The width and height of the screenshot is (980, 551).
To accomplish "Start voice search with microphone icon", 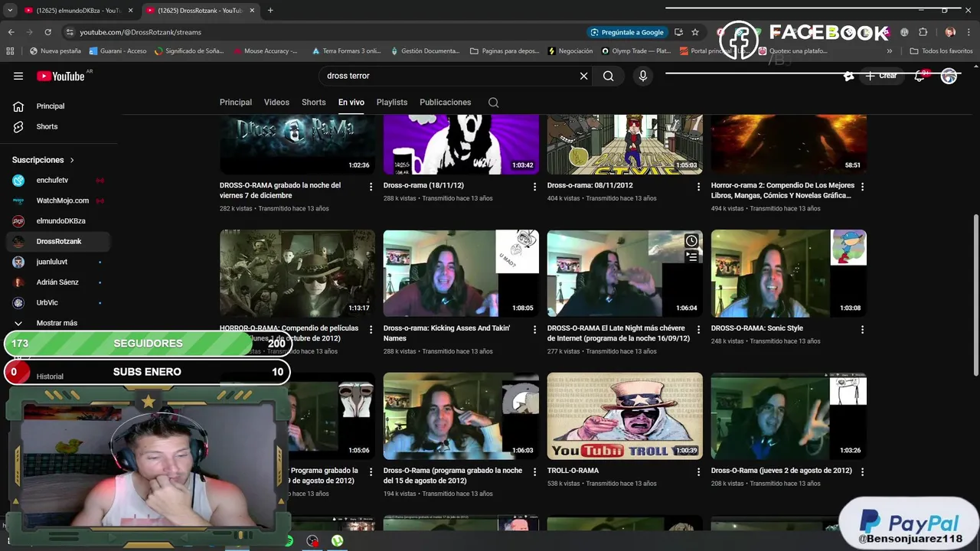I will coord(643,76).
